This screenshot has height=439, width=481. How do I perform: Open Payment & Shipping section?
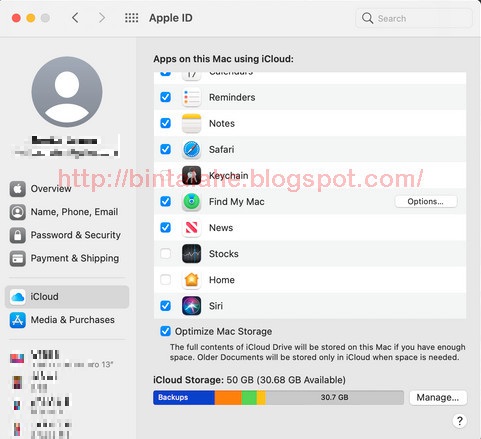click(x=67, y=258)
